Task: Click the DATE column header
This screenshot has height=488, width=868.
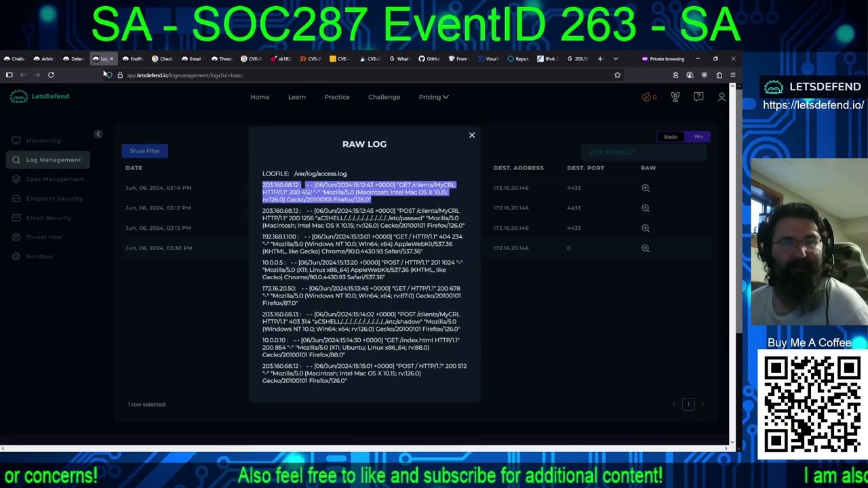Action: pos(134,168)
